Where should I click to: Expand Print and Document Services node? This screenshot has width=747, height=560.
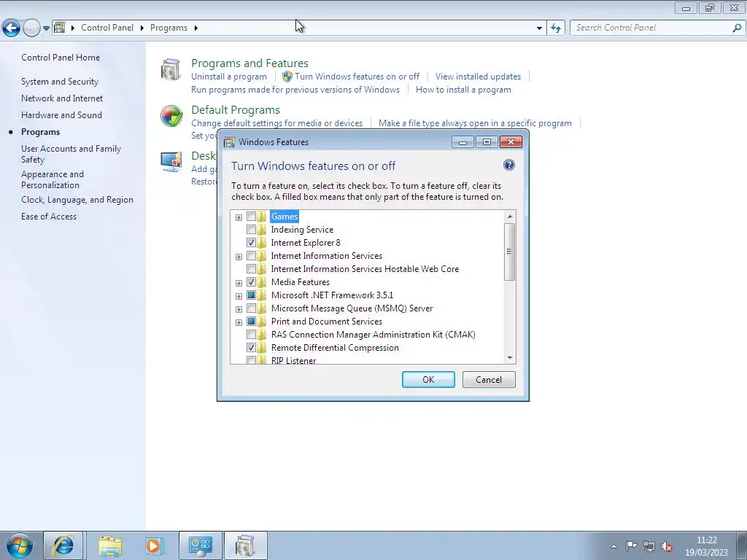239,323
